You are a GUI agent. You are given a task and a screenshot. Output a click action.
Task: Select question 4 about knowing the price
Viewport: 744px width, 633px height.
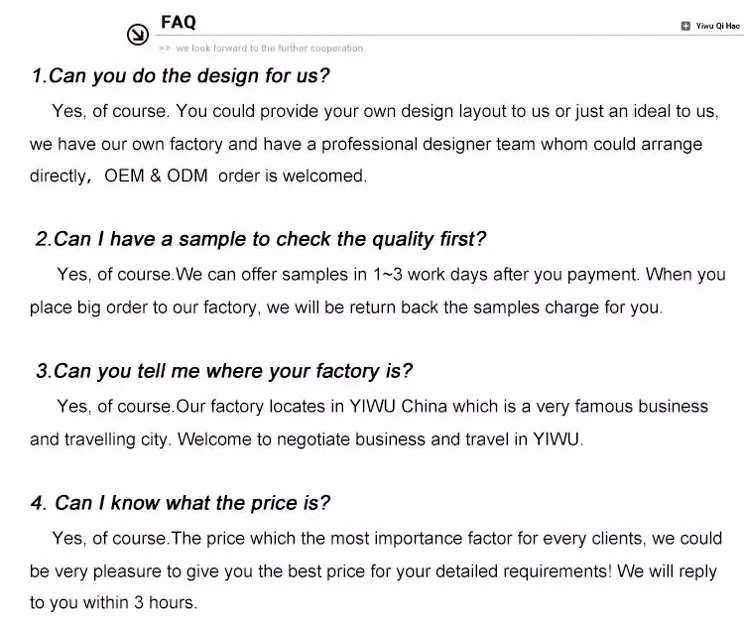[181, 502]
